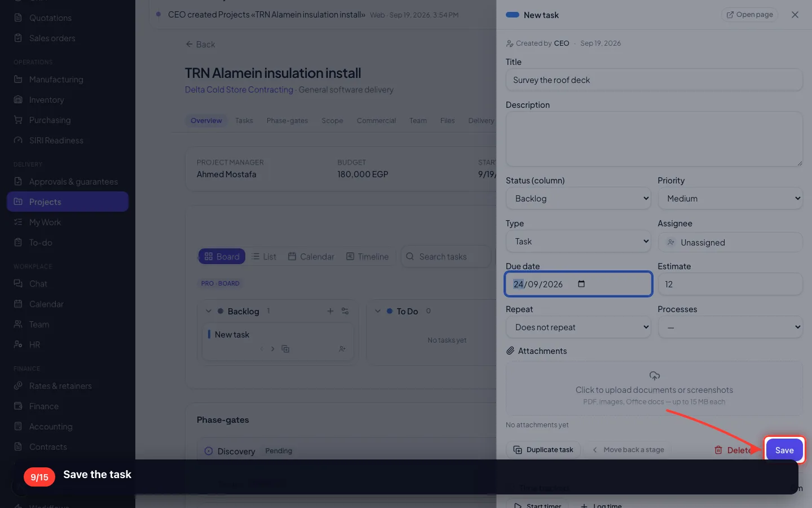Open Approvals & guarantees in the sidebar
Image resolution: width=812 pixels, height=508 pixels.
[x=68, y=182]
